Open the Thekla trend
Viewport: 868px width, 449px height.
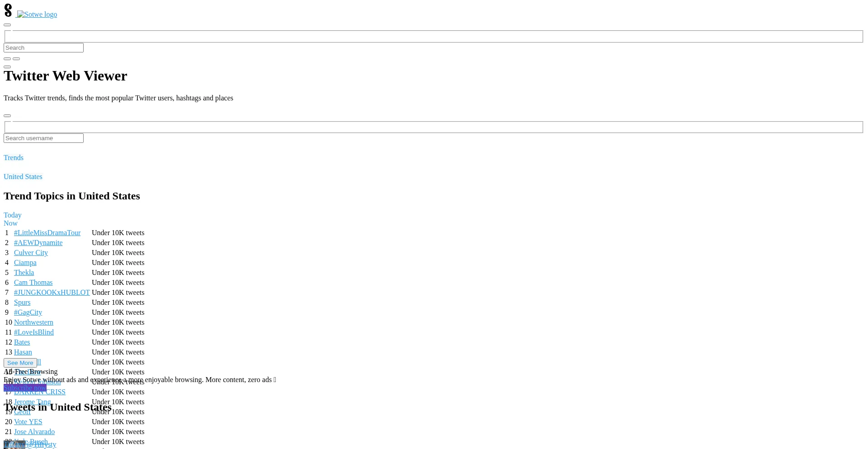[24, 273]
